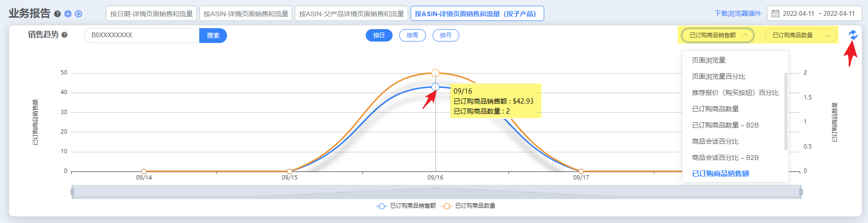This screenshot has width=868, height=223.
Task: Refresh the chart with the blue refresh icon
Action: coord(853,35)
